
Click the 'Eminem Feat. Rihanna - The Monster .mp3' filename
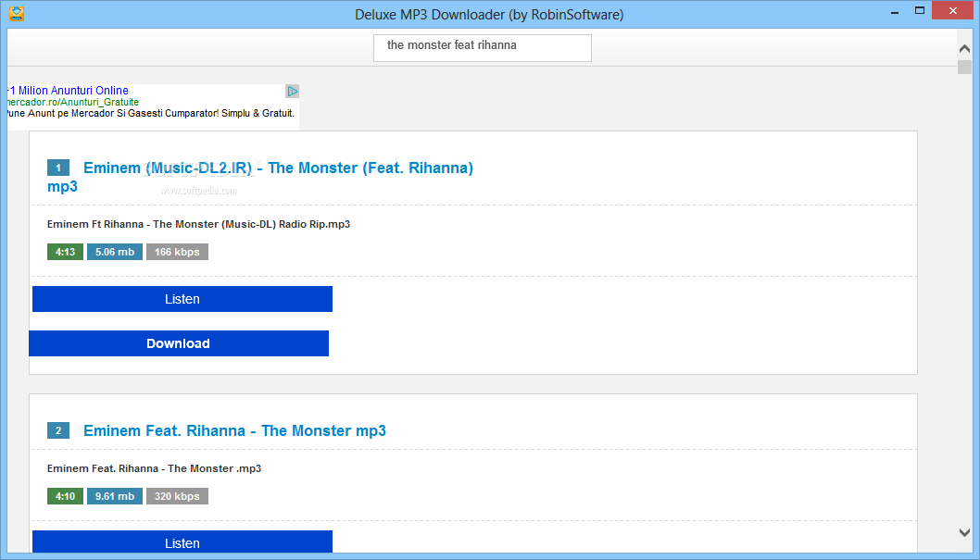pyautogui.click(x=154, y=468)
